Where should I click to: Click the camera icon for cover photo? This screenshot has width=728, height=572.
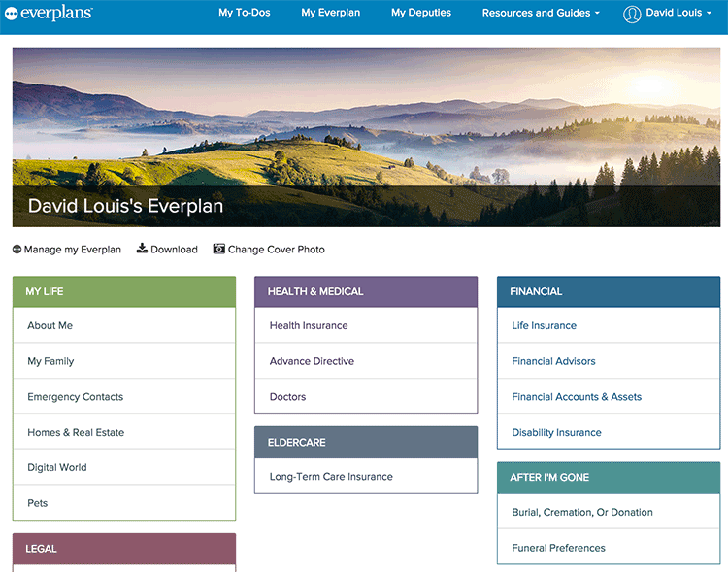tap(218, 249)
